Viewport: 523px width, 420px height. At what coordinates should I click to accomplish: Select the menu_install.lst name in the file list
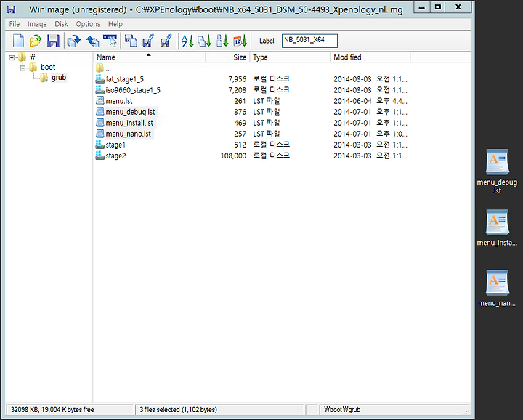click(x=129, y=123)
